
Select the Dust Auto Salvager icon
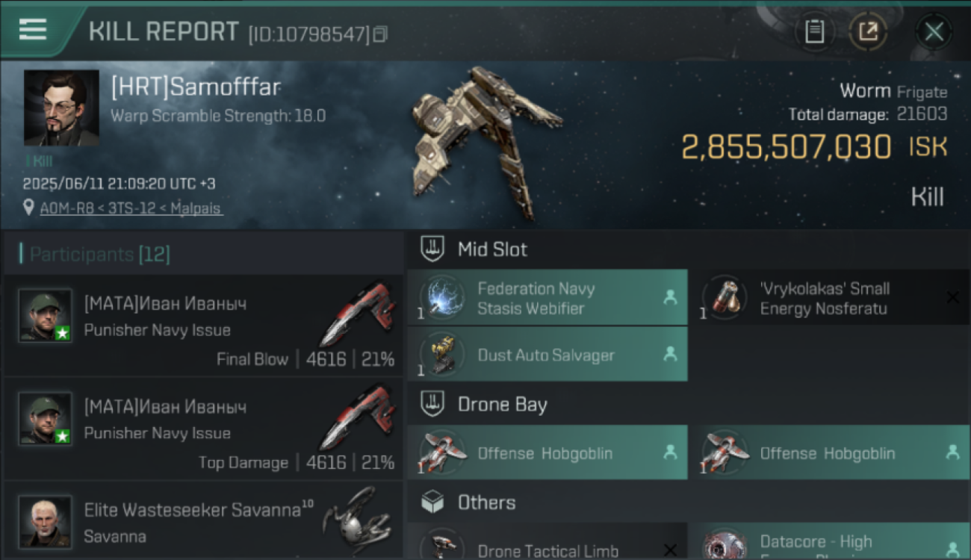click(x=441, y=354)
